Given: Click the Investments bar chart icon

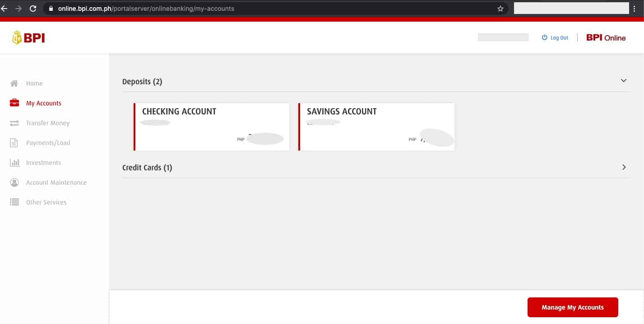Looking at the screenshot, I should (14, 163).
